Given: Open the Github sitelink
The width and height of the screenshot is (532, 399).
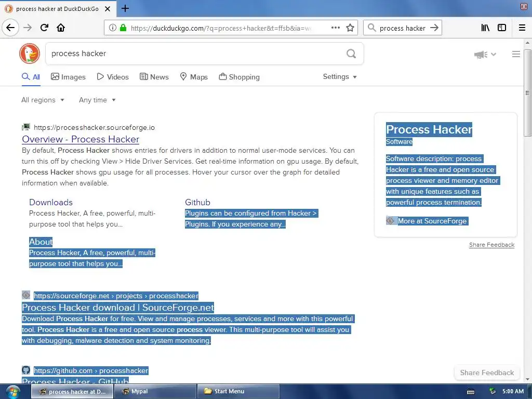Looking at the screenshot, I should [197, 202].
